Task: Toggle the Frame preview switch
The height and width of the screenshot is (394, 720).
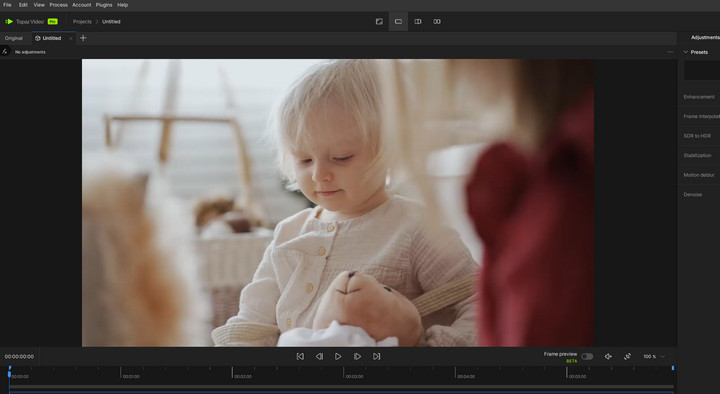Action: click(587, 357)
